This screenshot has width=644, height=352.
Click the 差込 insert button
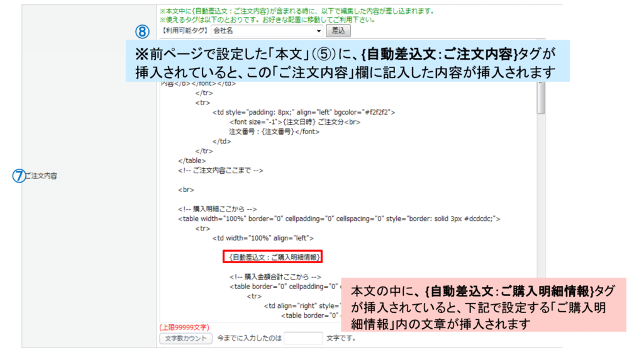[338, 31]
